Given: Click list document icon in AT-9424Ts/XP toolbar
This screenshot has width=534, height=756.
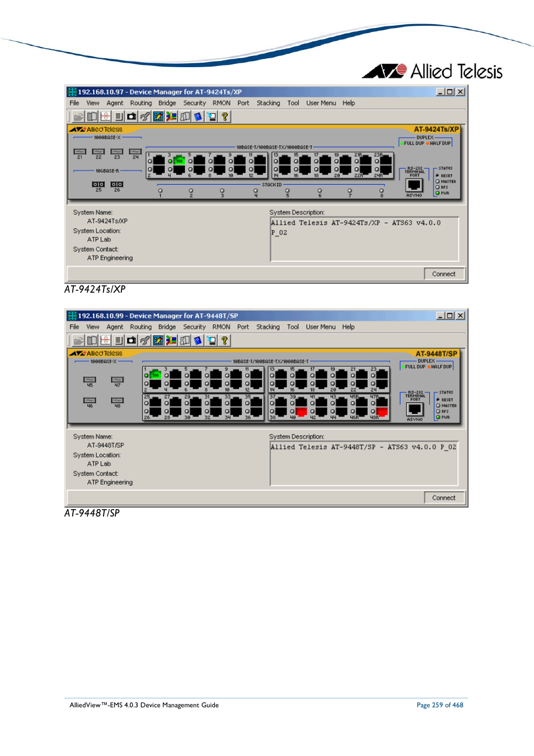Looking at the screenshot, I should click(119, 116).
